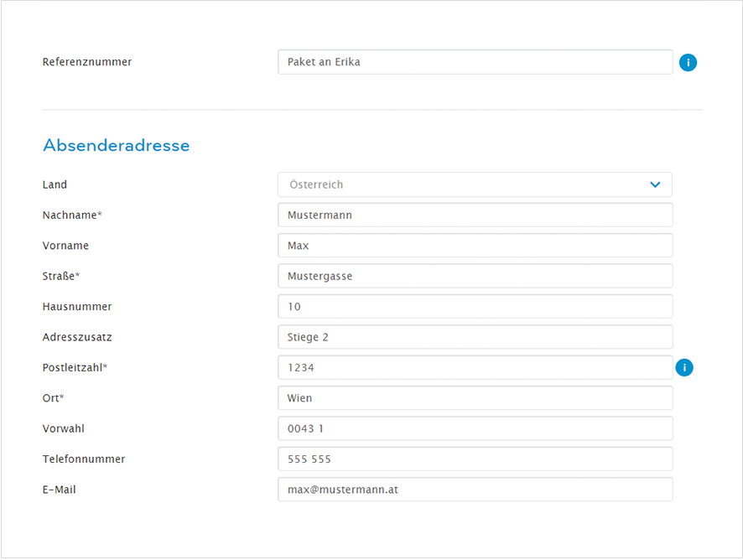Viewport: 743px width, 560px height.
Task: Click the Absenderadresse section heading
Action: [116, 145]
